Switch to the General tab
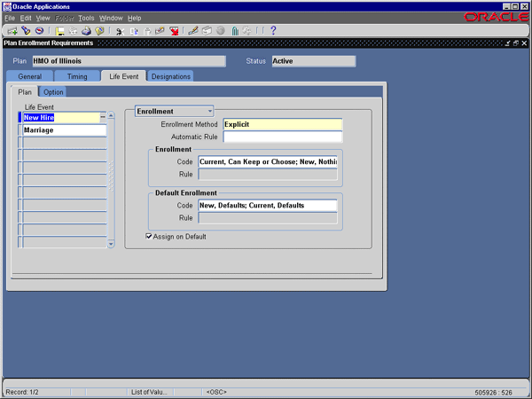This screenshot has height=399, width=532. [x=30, y=76]
